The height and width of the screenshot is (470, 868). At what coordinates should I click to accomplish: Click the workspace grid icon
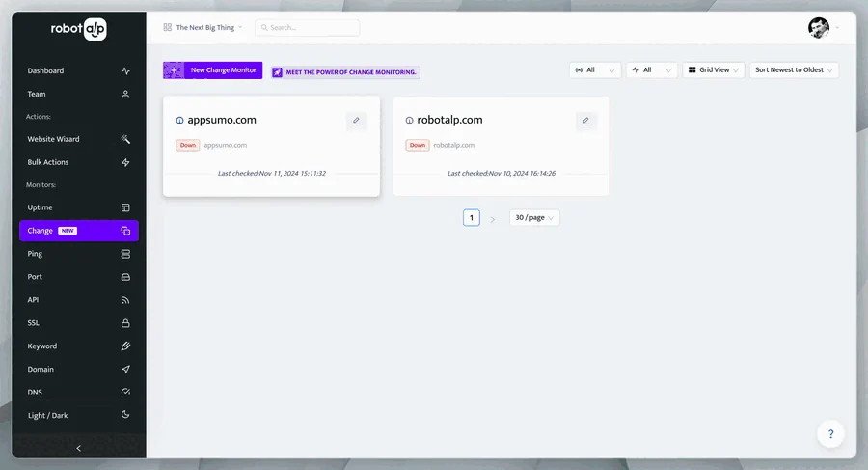(x=167, y=27)
